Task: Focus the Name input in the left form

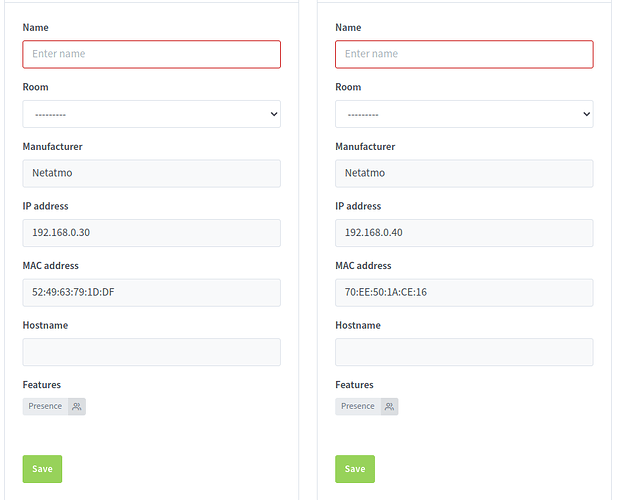Action: pos(151,54)
